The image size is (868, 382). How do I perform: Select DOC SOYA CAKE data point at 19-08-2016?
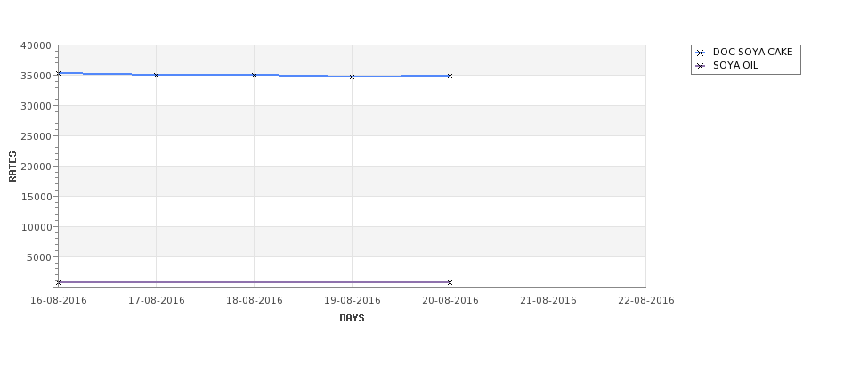click(352, 77)
